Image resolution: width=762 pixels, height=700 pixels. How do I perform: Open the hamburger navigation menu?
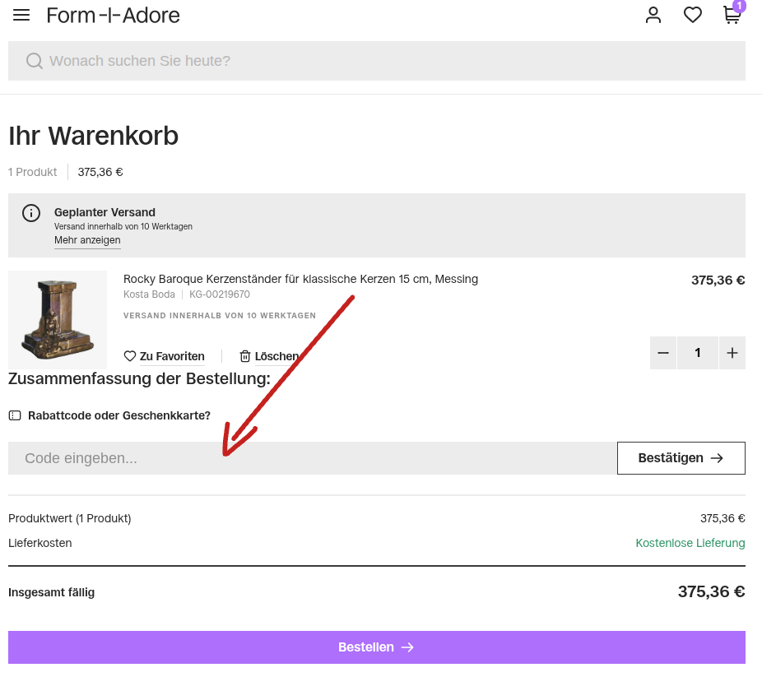click(21, 14)
